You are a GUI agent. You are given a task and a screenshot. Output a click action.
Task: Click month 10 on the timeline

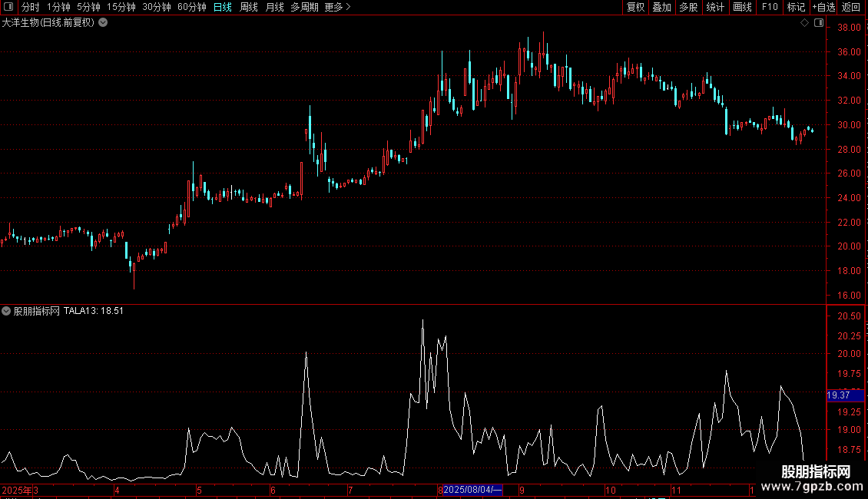tap(610, 490)
